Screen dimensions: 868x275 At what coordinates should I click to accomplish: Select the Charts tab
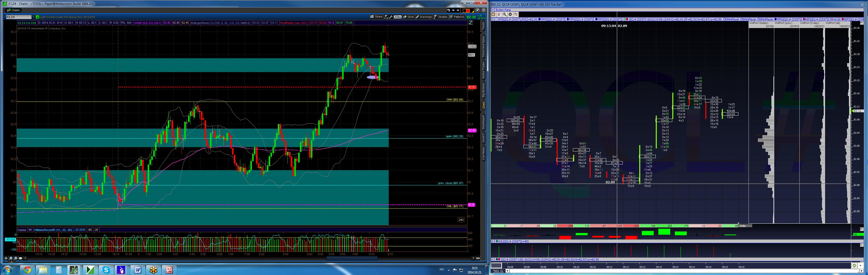point(13,10)
